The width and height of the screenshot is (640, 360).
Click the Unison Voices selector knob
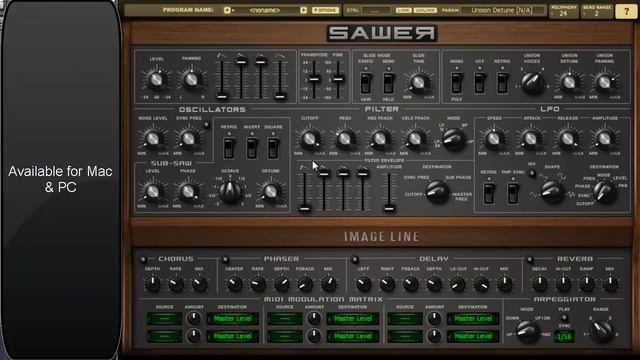pyautogui.click(x=532, y=83)
